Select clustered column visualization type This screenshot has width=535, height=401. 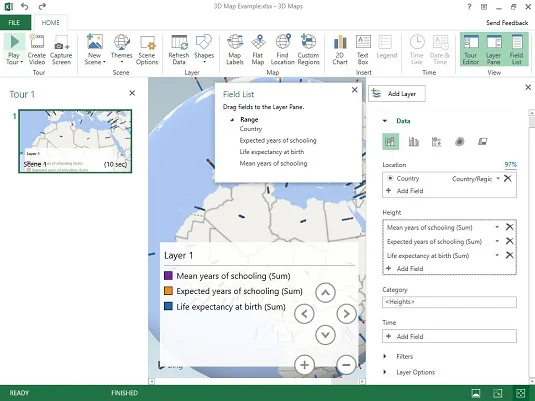(414, 141)
